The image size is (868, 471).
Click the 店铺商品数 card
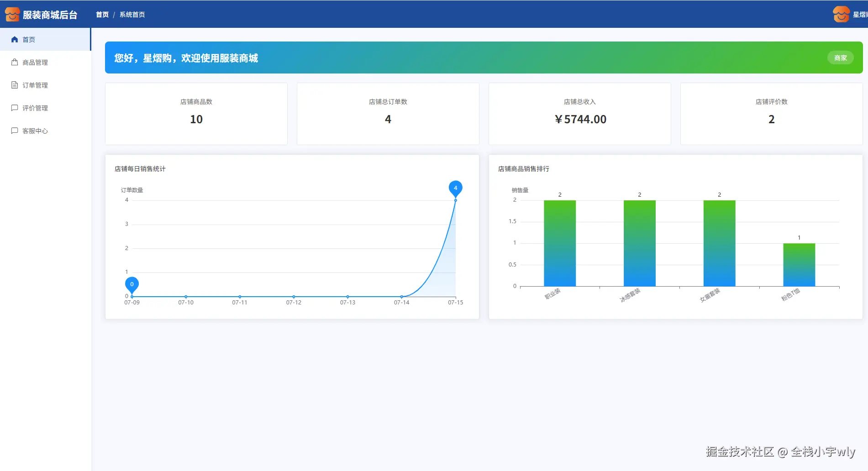[x=196, y=114]
